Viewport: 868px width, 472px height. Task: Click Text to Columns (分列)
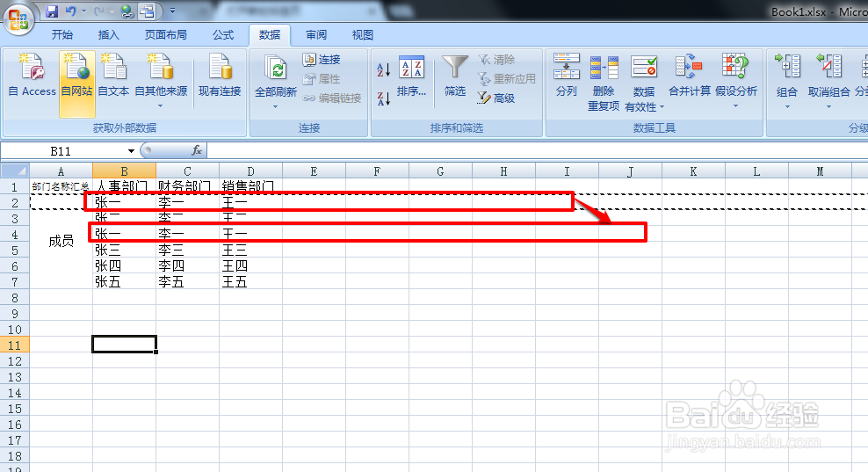(x=567, y=76)
